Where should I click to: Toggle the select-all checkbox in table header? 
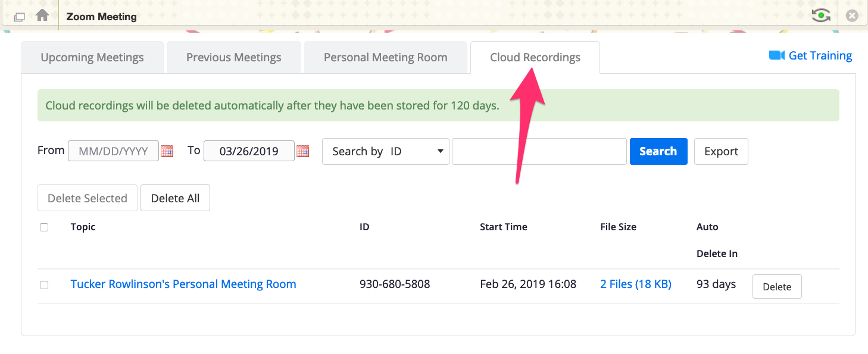(44, 227)
